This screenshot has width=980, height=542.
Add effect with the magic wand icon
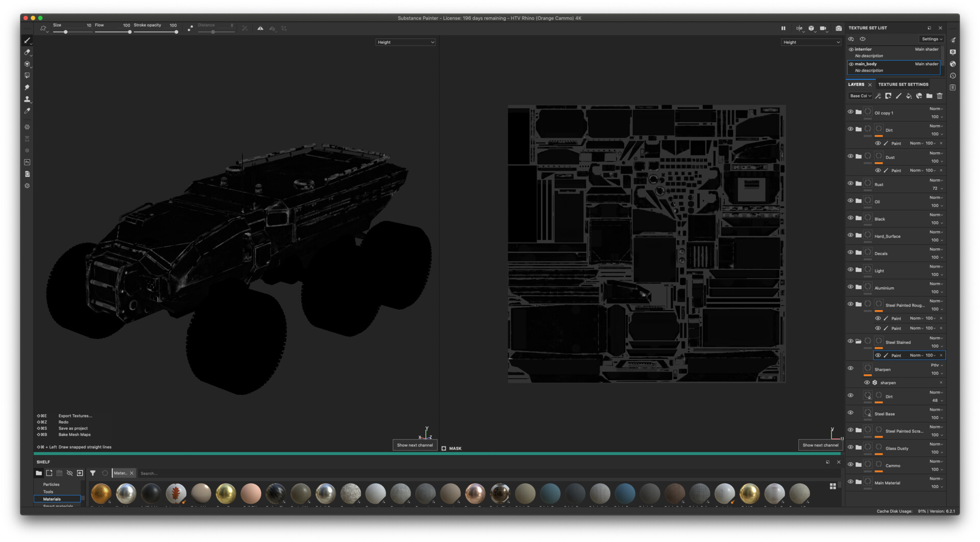(878, 96)
